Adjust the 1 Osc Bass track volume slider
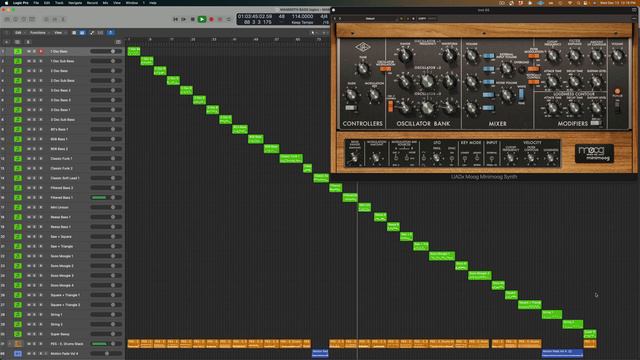This screenshot has height=360, width=640. coord(106,51)
